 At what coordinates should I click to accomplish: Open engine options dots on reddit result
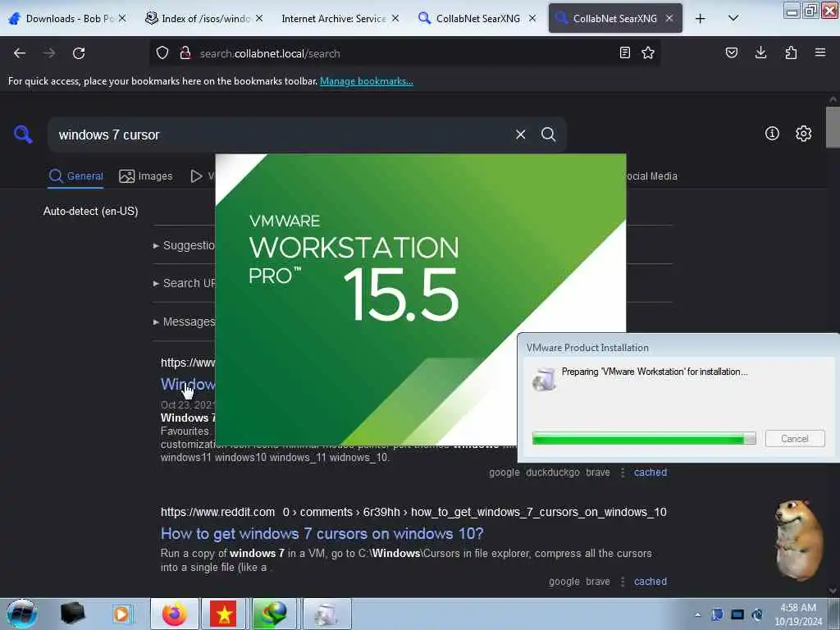tap(622, 582)
